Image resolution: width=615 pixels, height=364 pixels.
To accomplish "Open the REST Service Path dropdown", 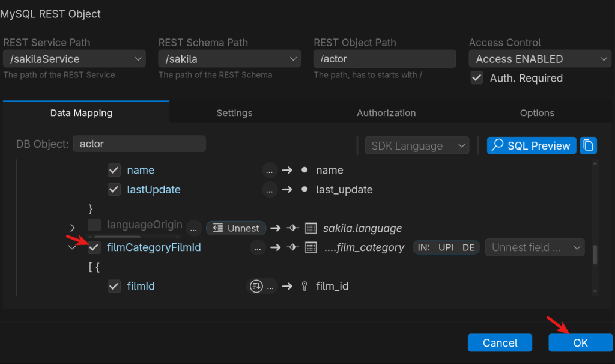I will pos(74,59).
